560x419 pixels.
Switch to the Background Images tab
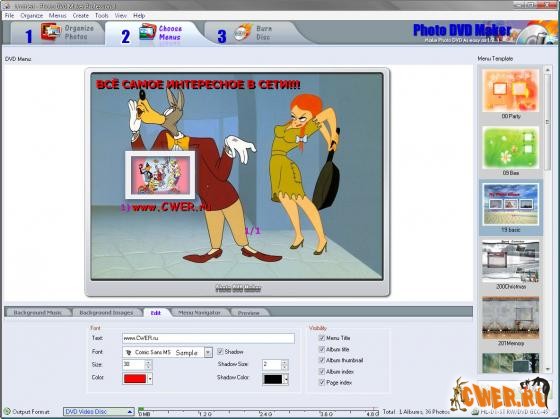click(x=106, y=313)
